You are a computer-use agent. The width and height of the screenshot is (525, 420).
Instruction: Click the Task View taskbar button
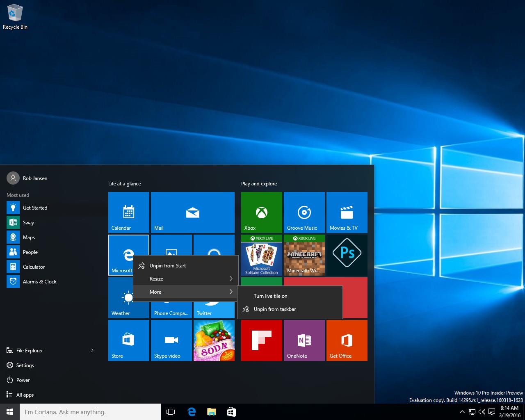click(171, 412)
